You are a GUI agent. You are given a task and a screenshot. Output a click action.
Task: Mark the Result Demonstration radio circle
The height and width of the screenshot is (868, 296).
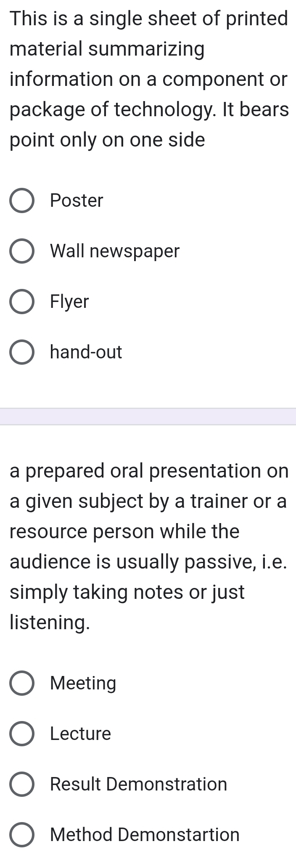coord(22,784)
